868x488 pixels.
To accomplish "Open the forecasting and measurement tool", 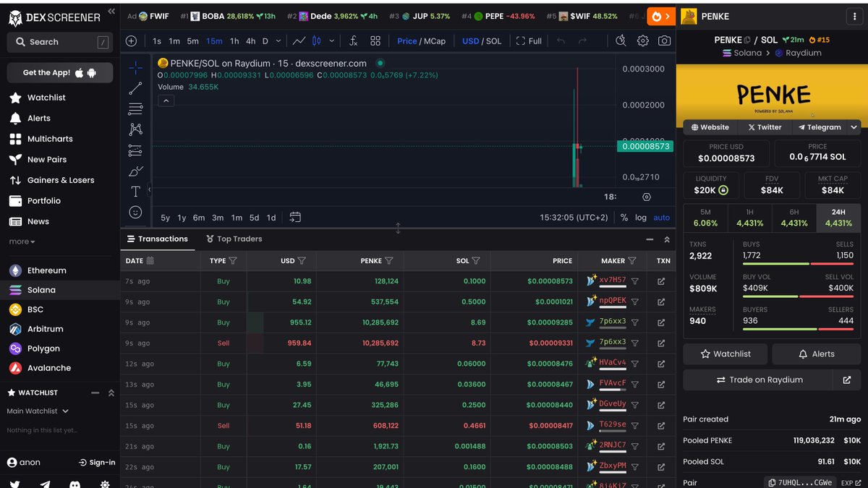I will click(x=135, y=150).
